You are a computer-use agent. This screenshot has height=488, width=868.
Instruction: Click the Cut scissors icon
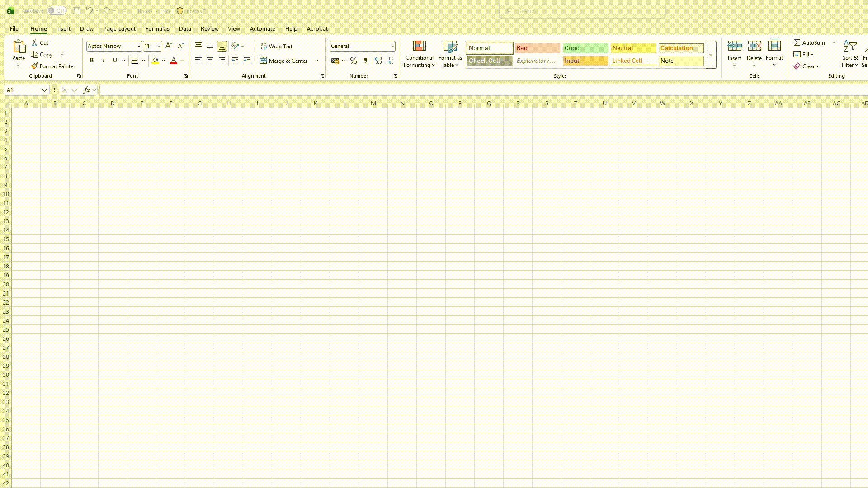tap(34, 42)
